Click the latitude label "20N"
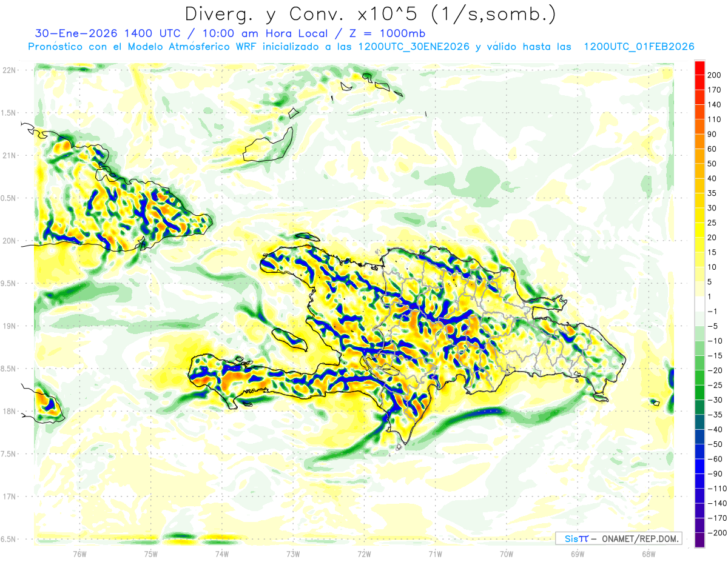This screenshot has width=728, height=562. coord(9,241)
